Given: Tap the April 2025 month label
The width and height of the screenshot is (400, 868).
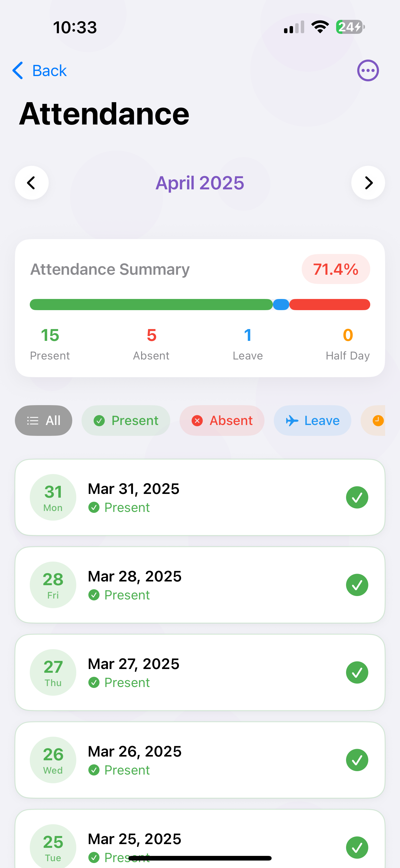Looking at the screenshot, I should tap(200, 183).
